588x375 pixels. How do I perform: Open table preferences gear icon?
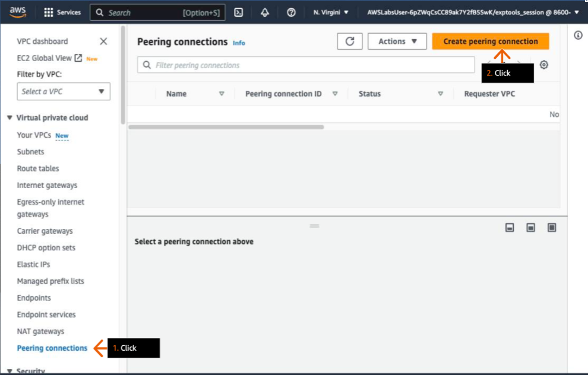coord(543,65)
